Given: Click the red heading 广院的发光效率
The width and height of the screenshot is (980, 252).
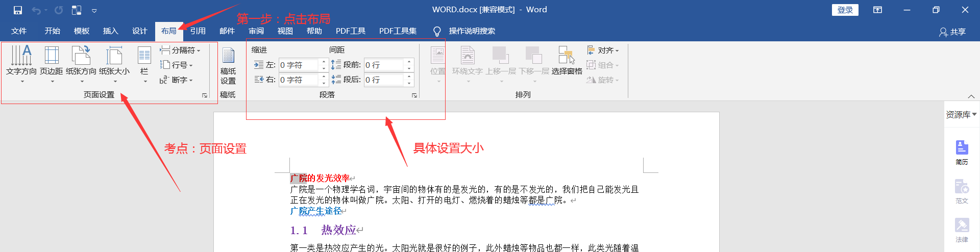Looking at the screenshot, I should 320,178.
